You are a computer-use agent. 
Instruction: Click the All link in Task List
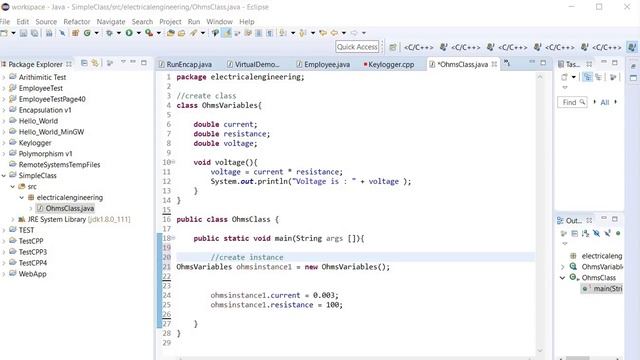pyautogui.click(x=604, y=102)
